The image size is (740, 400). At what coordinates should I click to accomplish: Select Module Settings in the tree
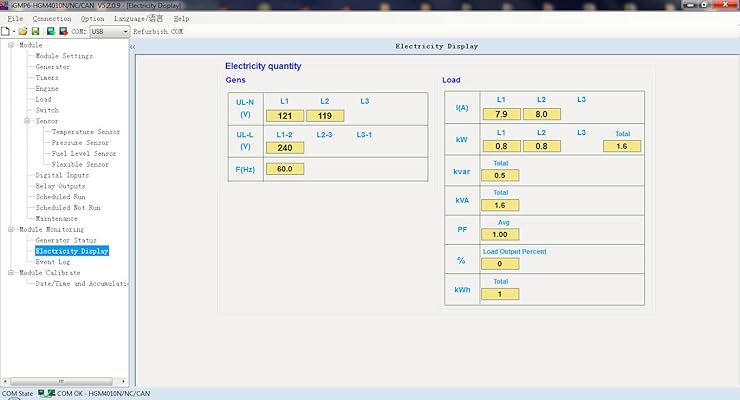point(64,56)
